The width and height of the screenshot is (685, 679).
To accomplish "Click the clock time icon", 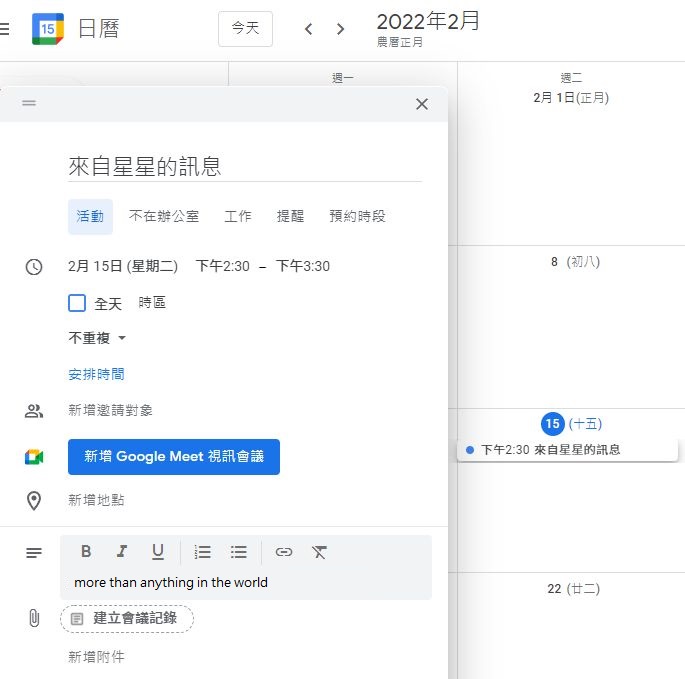I will 34,267.
